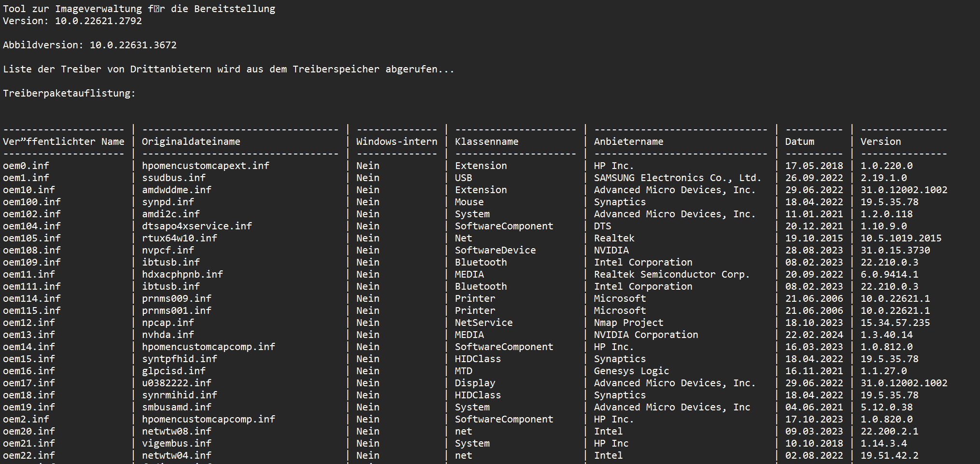Click netwtw08.inf file name
This screenshot has height=464, width=980.
(x=176, y=431)
